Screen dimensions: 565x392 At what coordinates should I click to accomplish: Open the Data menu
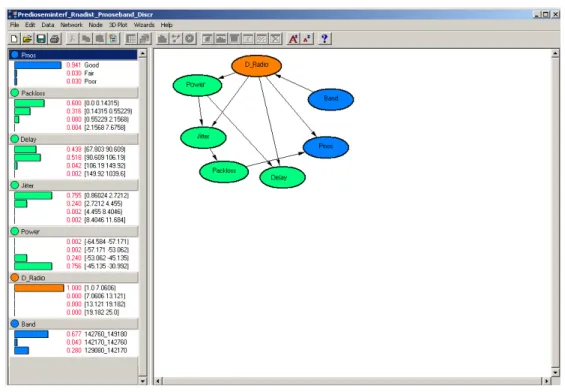(48, 25)
